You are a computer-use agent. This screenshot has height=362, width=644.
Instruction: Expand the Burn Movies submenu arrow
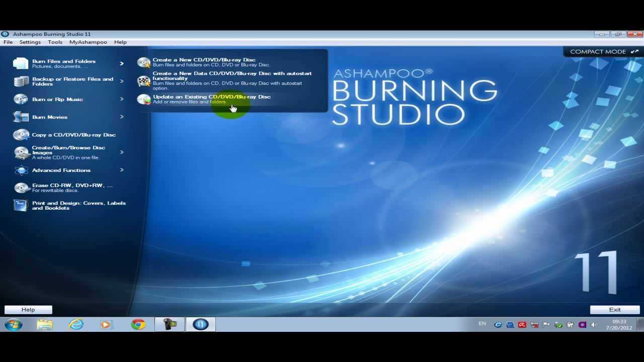(x=121, y=117)
